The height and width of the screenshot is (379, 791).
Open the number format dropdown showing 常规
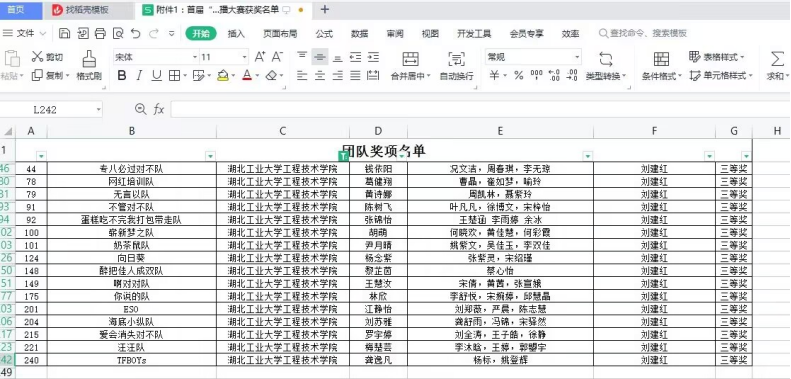(x=578, y=57)
